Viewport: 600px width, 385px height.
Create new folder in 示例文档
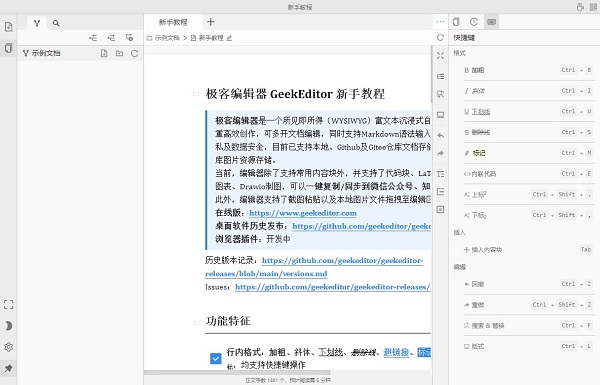(x=119, y=53)
